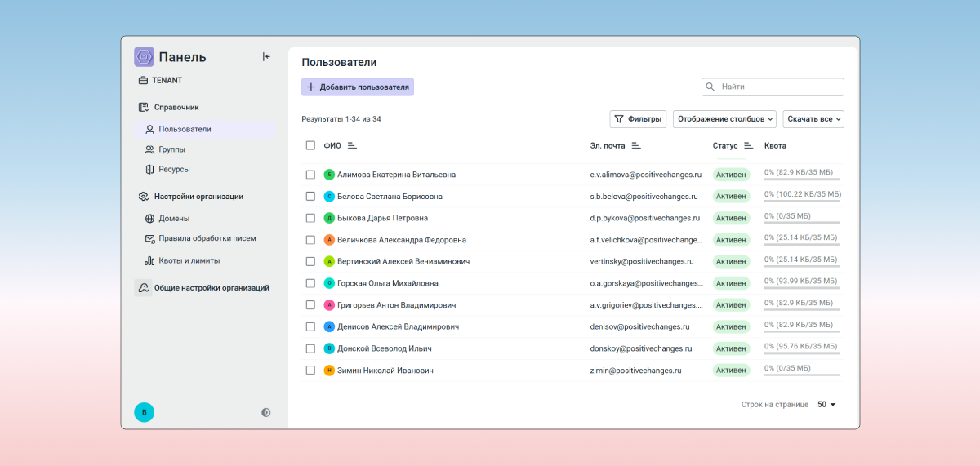
Task: Check the box for Белова Светлана Борисовна
Action: pyautogui.click(x=310, y=197)
